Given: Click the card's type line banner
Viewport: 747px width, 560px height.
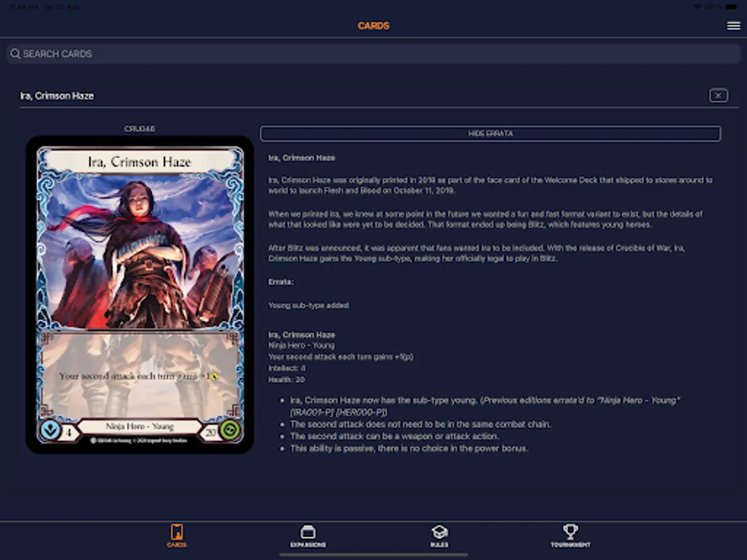Looking at the screenshot, I should (139, 427).
